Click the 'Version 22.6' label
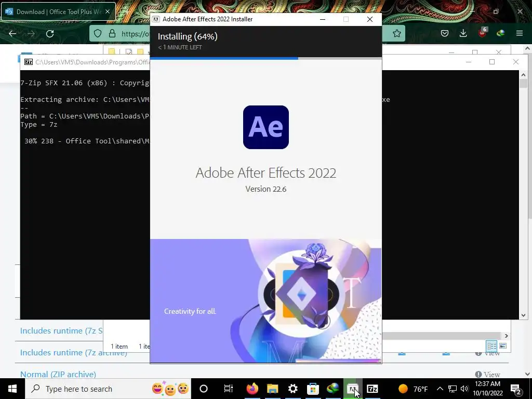 point(266,189)
